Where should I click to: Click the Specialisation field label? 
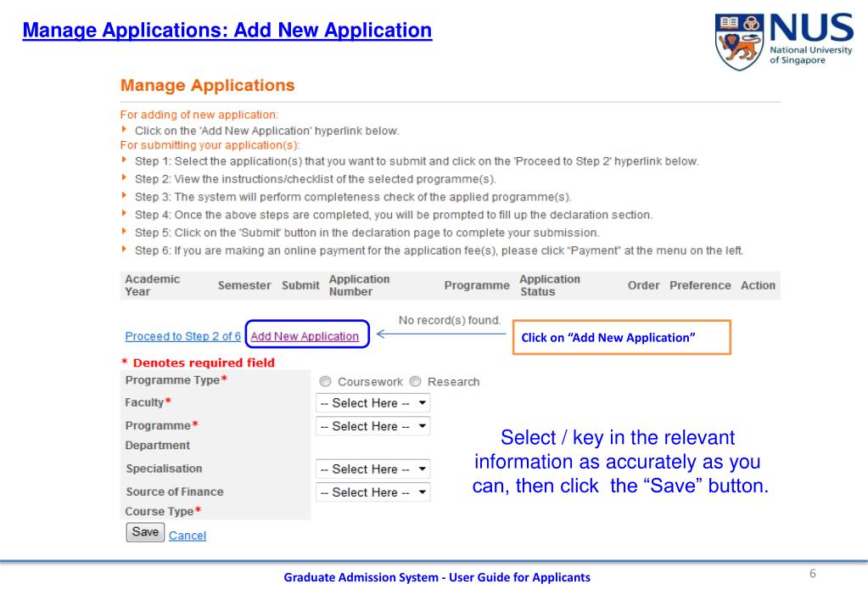coord(164,469)
